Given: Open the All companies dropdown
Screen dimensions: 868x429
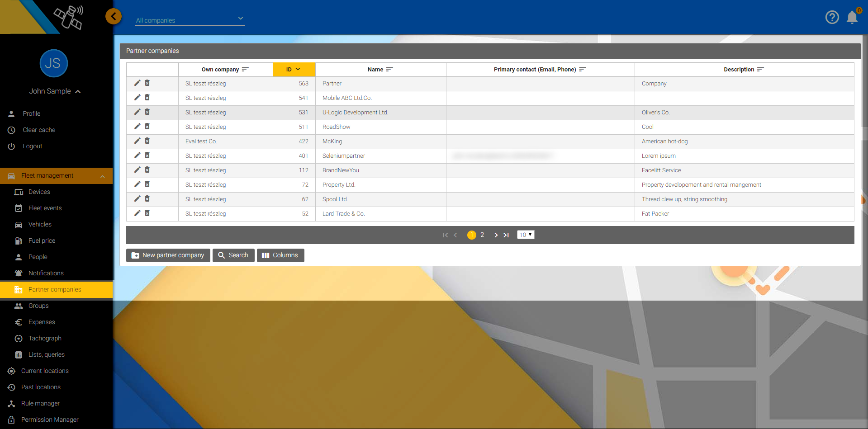Looking at the screenshot, I should (x=190, y=20).
